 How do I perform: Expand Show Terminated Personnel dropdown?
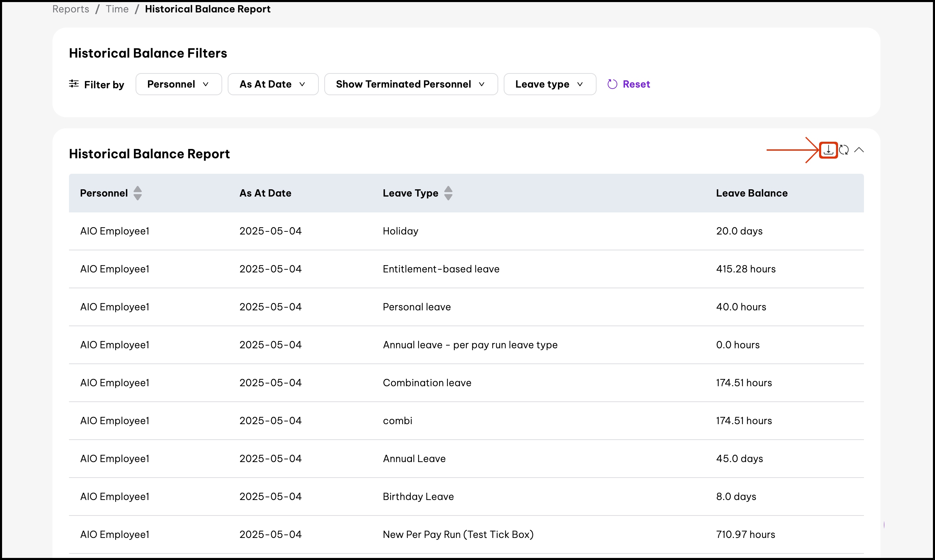tap(410, 84)
